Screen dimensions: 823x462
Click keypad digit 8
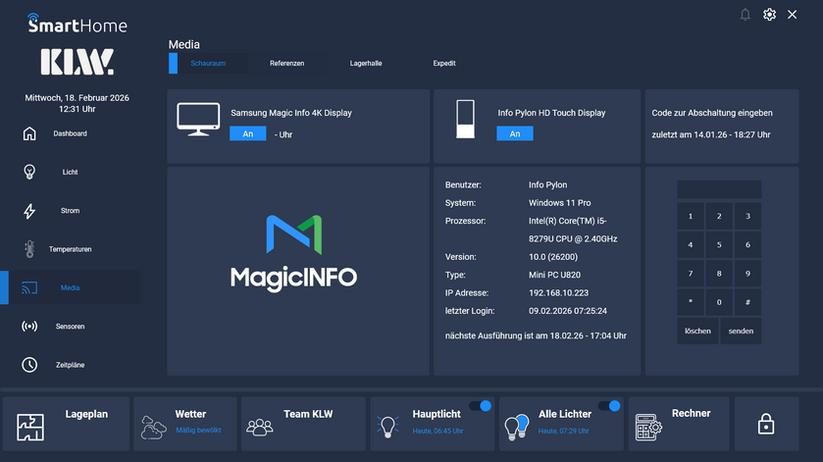pos(719,274)
